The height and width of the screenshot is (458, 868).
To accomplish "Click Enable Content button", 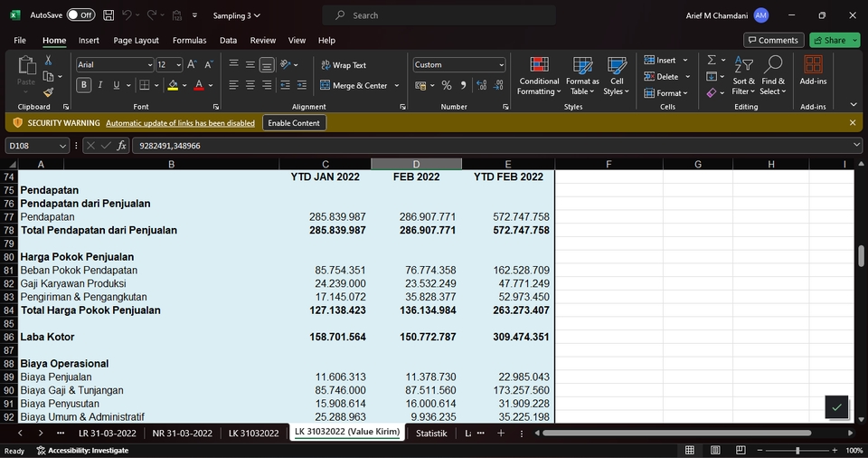I will [293, 123].
